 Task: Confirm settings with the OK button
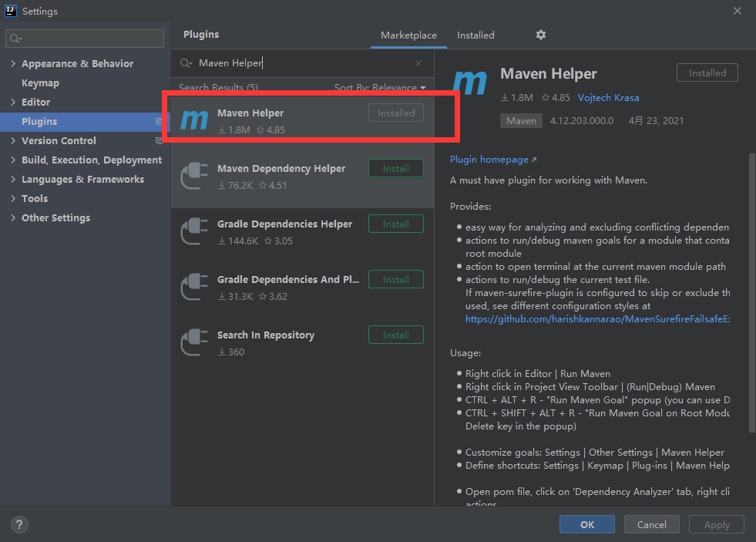tap(587, 524)
